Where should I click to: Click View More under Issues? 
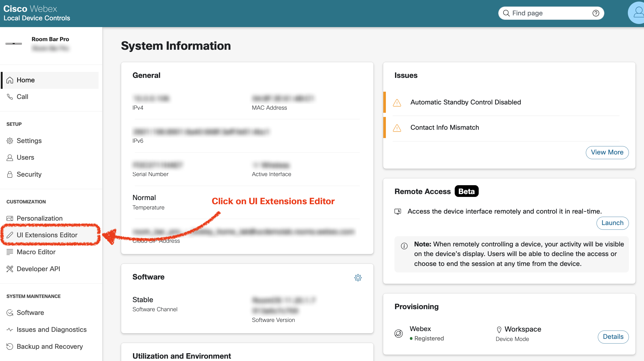click(607, 152)
